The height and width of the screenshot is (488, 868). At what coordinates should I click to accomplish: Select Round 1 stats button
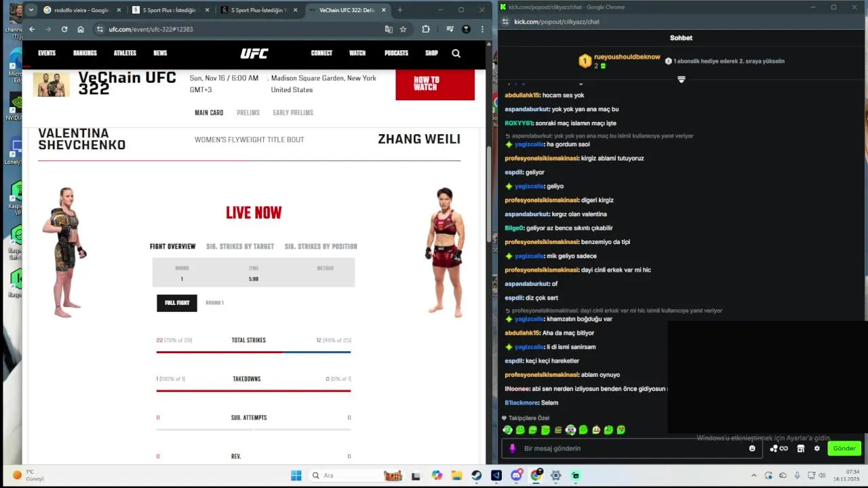214,303
